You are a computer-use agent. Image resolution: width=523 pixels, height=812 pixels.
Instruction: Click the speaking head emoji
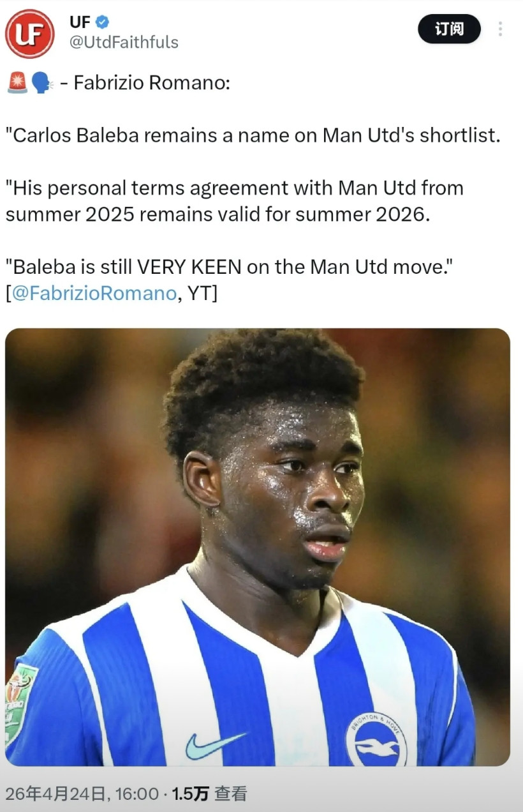pyautogui.click(x=41, y=83)
